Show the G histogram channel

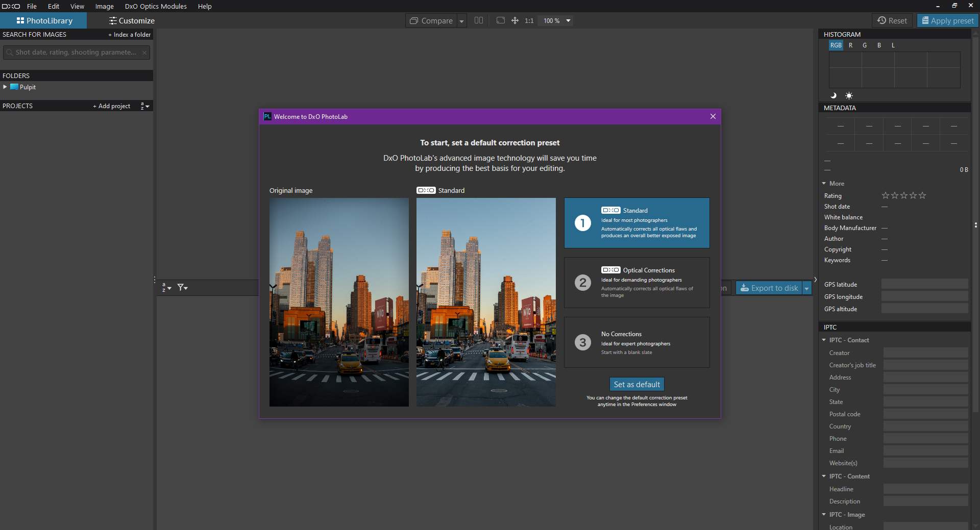865,45
